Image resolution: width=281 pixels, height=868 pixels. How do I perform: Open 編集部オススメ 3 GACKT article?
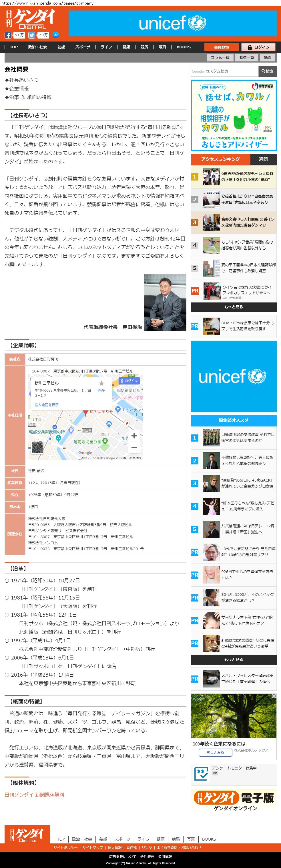click(x=234, y=484)
